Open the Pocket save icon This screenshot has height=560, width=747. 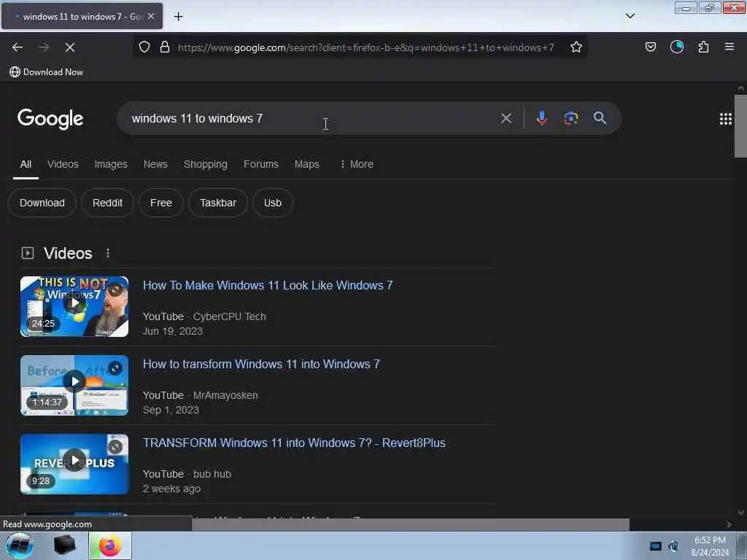coord(651,47)
